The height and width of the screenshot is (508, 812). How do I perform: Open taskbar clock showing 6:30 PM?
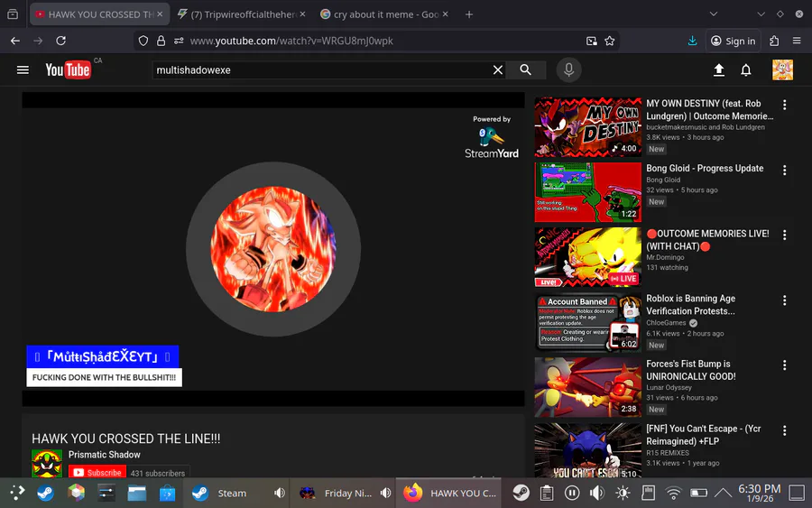point(759,493)
